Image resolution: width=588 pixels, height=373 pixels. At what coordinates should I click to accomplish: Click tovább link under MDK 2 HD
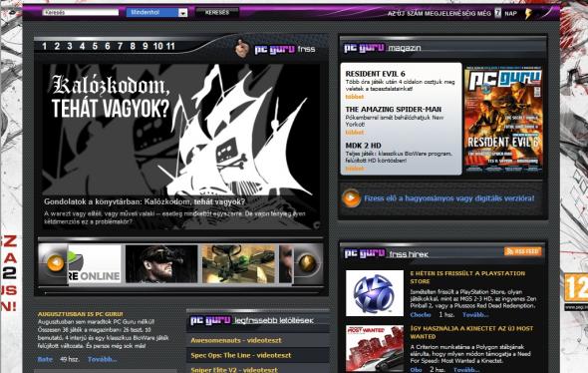coord(355,169)
